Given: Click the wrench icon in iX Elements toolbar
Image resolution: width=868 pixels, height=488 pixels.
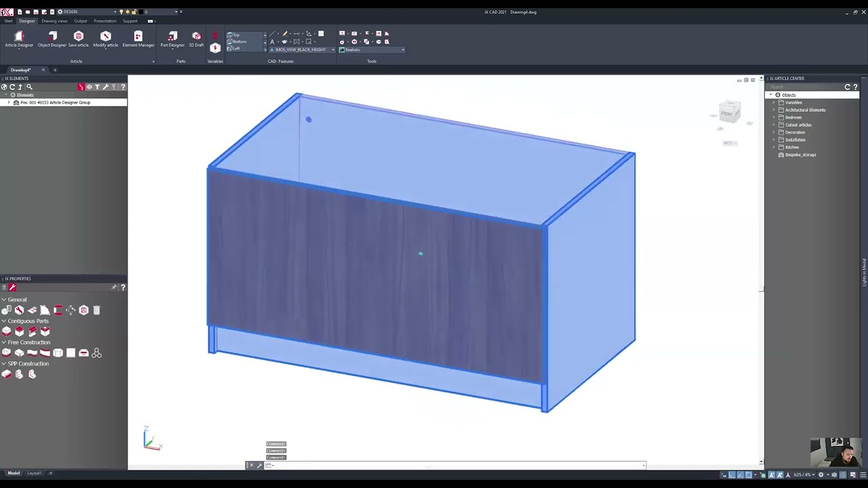Looking at the screenshot, I should click(105, 87).
